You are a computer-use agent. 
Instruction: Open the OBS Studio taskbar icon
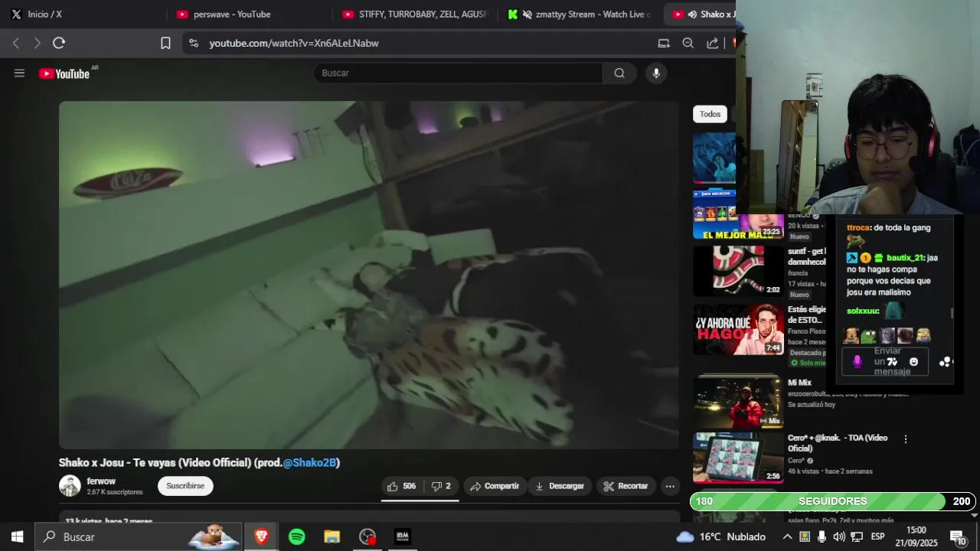coord(367,537)
